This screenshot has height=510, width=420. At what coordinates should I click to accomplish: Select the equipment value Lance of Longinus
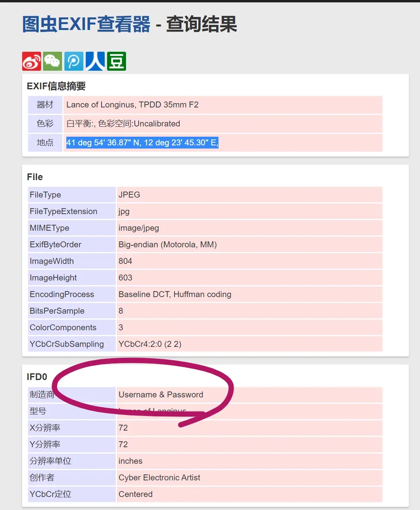pos(132,105)
